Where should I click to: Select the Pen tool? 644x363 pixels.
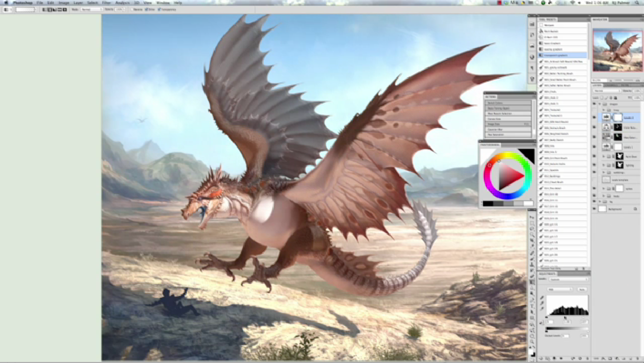[532, 300]
